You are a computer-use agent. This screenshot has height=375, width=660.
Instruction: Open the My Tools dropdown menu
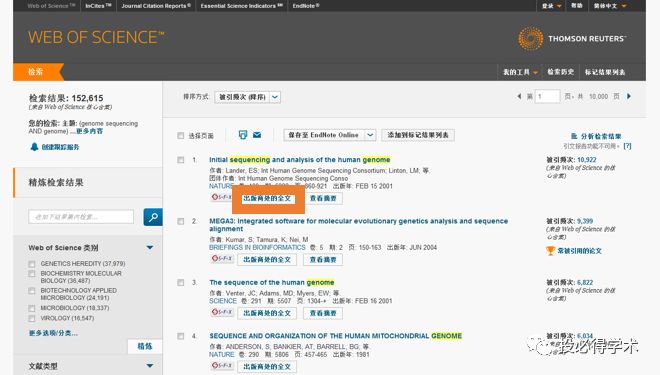click(520, 72)
